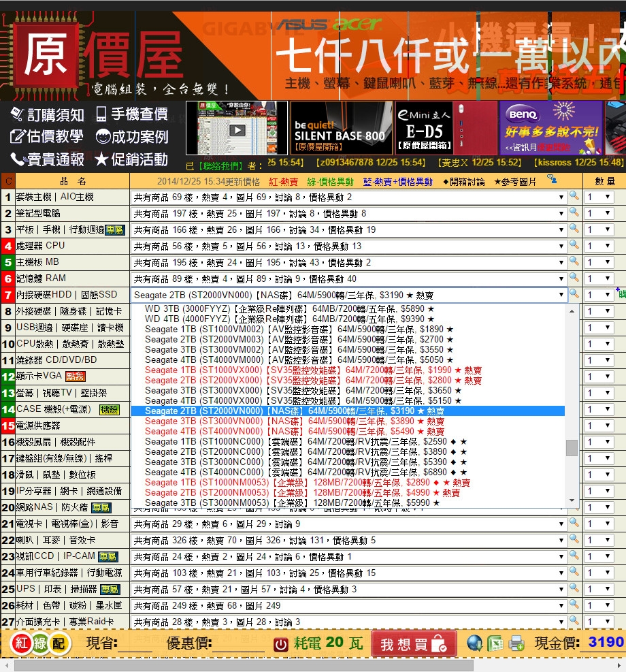Open be quiet! Silent Base 800 banner
The image size is (626, 672).
(x=342, y=128)
